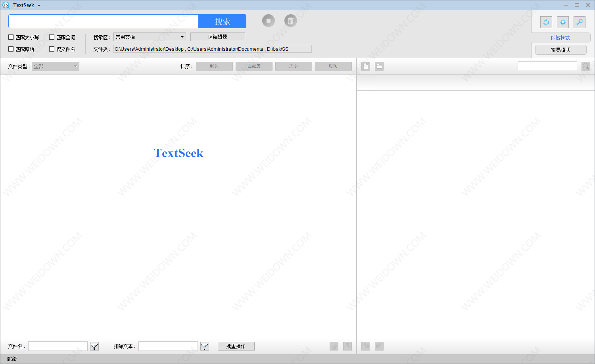Screen dimensions: 595x364
Task: Click the 批量操作 button
Action: (236, 346)
